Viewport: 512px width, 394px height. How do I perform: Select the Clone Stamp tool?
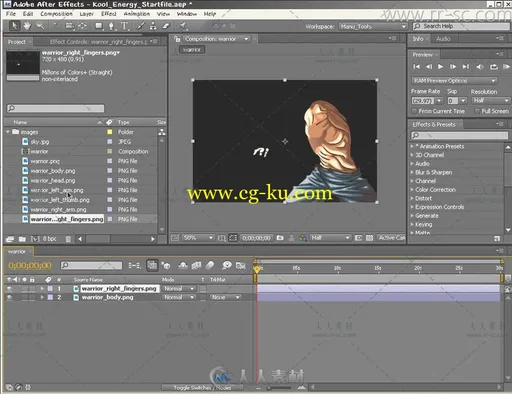pos(153,26)
